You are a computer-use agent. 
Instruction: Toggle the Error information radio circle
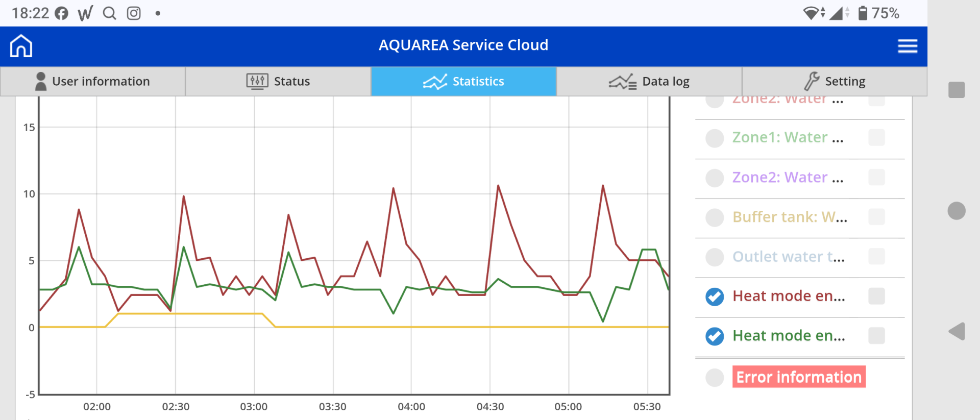[x=715, y=378]
